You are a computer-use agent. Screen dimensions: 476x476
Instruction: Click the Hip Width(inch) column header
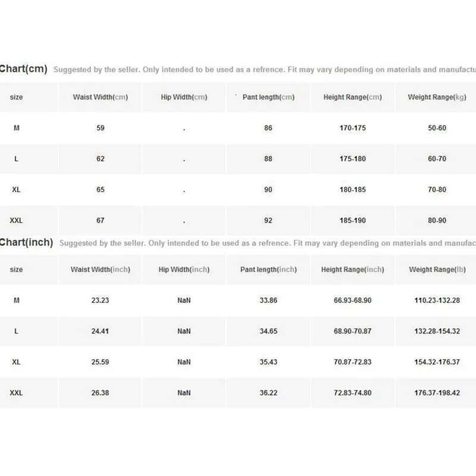184,270
